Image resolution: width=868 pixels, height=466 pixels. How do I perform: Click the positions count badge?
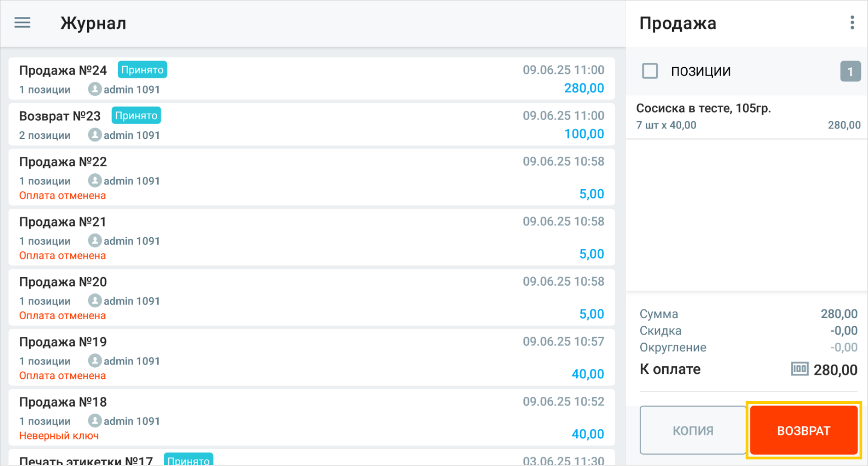850,72
